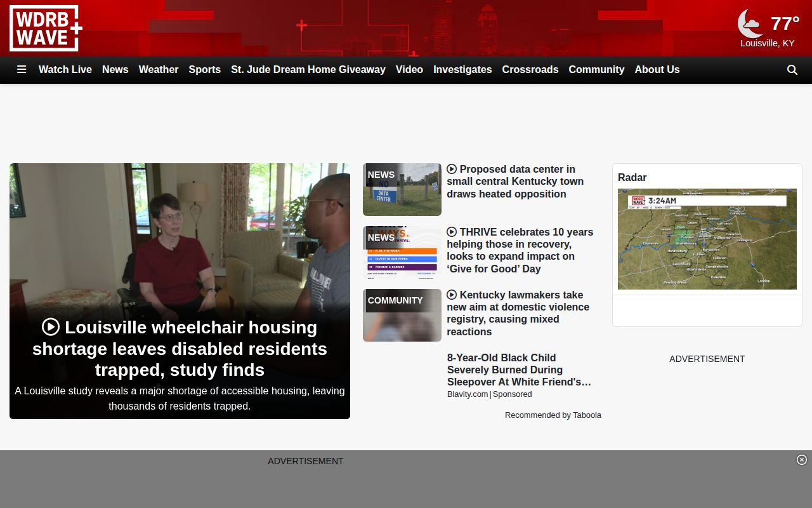812x508 pixels.
Task: Open the About Us page
Action: [x=657, y=70]
